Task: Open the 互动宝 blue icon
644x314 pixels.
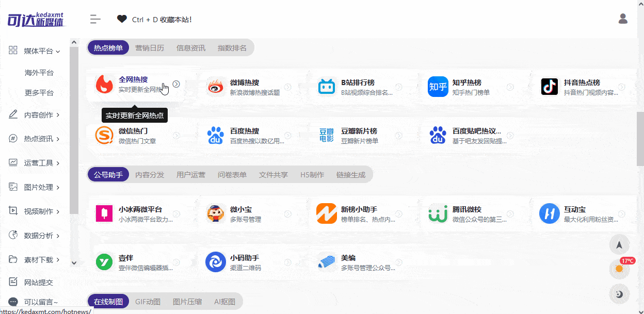Action: [x=550, y=213]
